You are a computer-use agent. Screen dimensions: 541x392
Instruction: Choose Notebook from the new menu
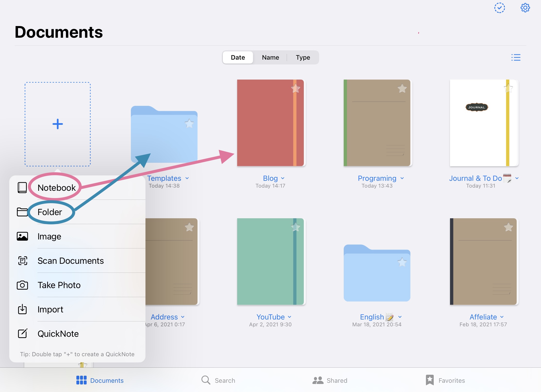click(56, 188)
